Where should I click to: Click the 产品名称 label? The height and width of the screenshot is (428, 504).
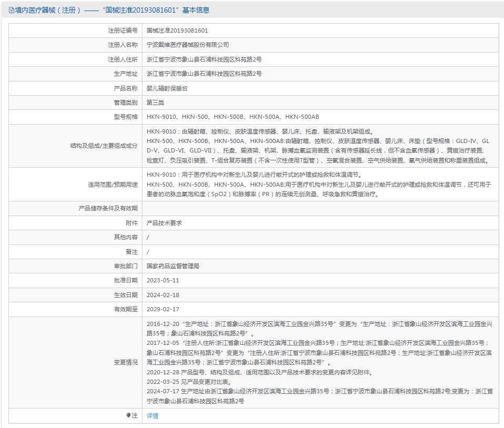(126, 88)
